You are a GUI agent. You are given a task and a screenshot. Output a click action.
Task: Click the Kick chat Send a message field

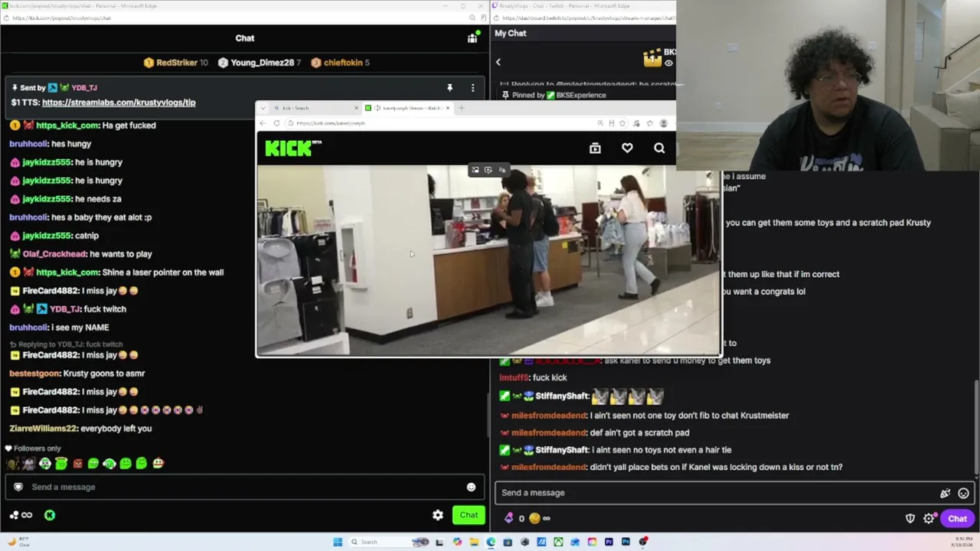click(x=244, y=487)
